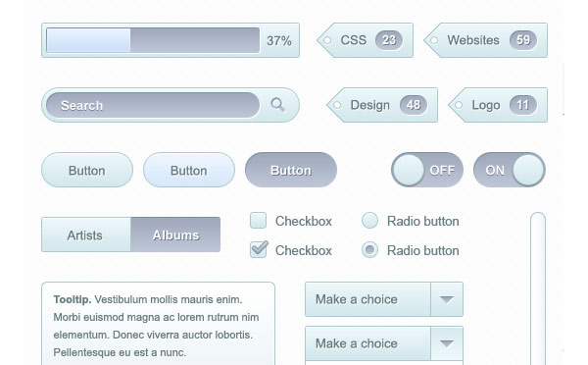
Task: Click the magnifying glass search icon
Action: coord(278,105)
